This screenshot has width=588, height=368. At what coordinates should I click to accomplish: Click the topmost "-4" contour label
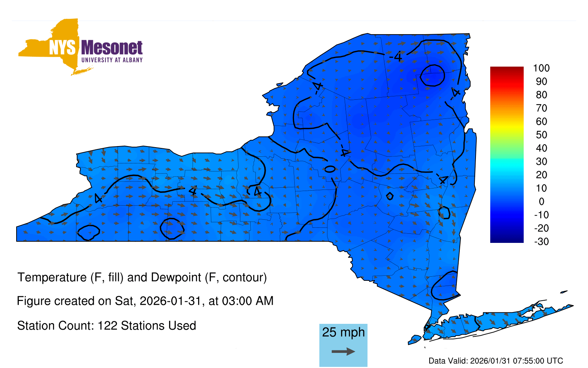pyautogui.click(x=396, y=57)
